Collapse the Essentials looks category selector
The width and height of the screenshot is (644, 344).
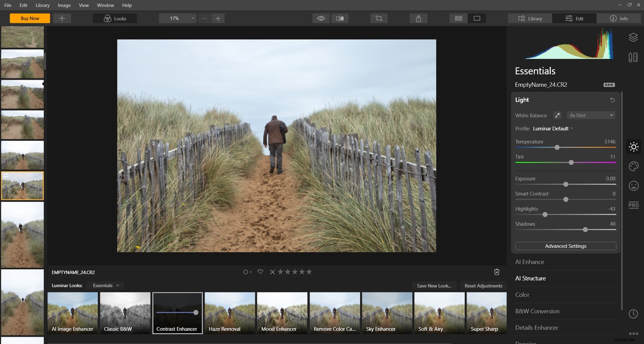point(105,285)
